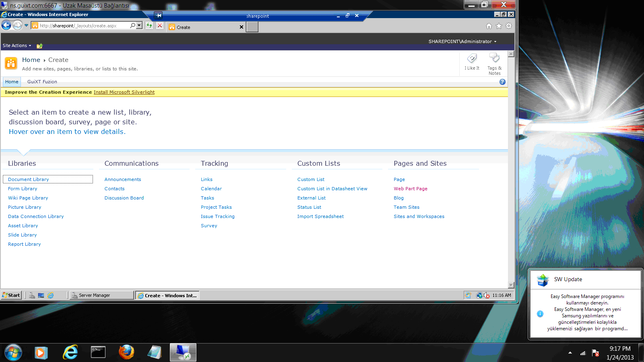The image size is (644, 362).
Task: Click the Navigate Up folder icon
Action: coord(39,46)
